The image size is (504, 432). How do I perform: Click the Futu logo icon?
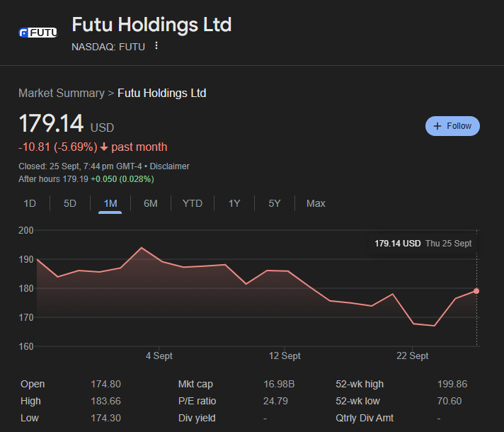tap(38, 33)
